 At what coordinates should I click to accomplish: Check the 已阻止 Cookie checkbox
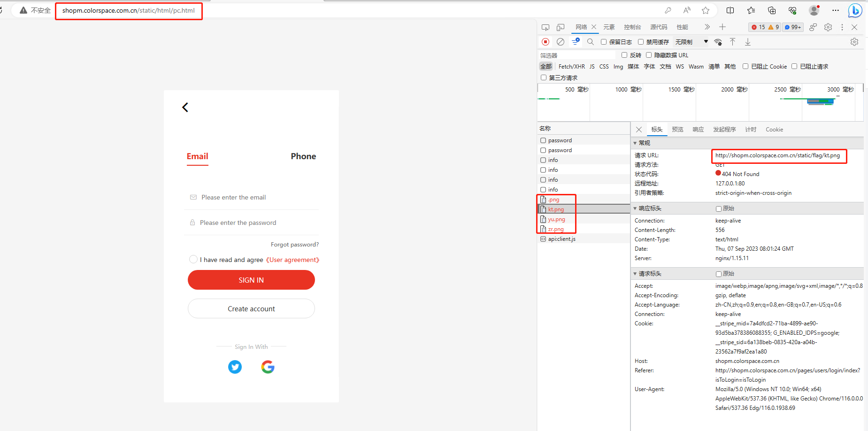745,66
